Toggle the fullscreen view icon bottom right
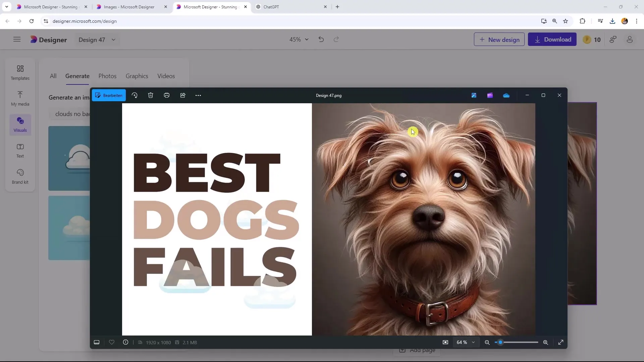The image size is (644, 362). point(561,342)
